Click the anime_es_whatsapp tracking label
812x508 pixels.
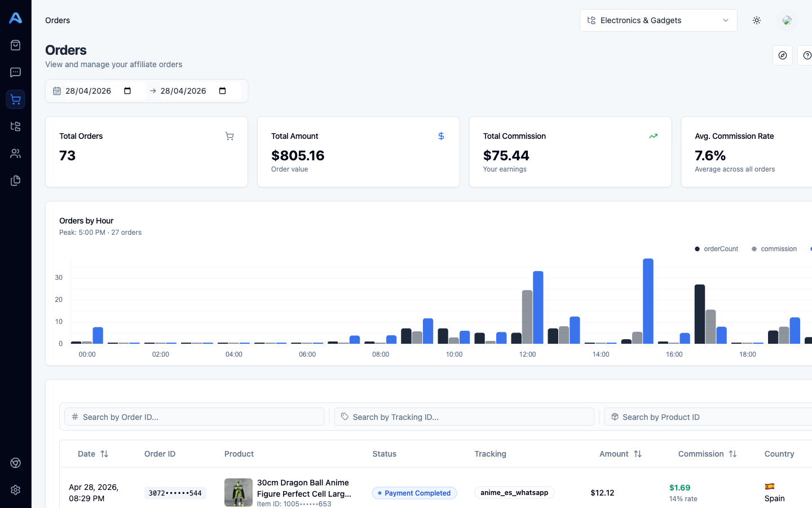[x=514, y=492]
